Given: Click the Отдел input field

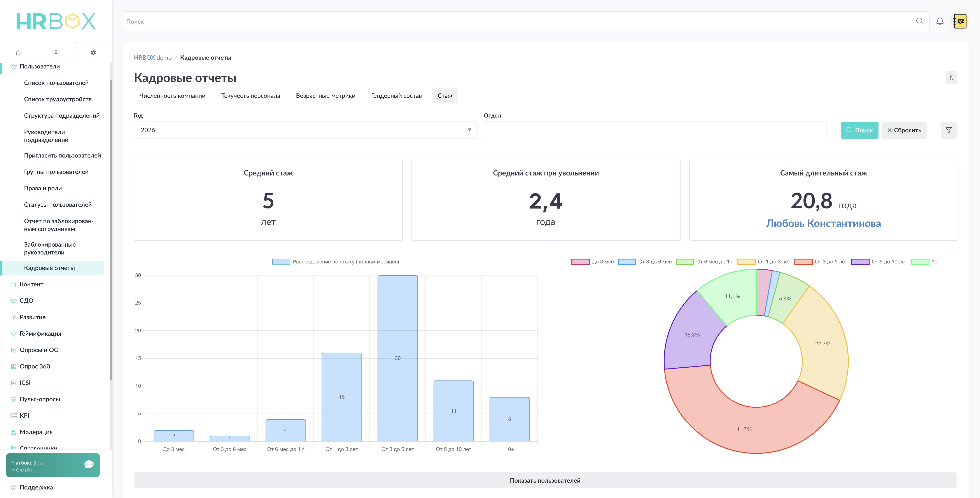Looking at the screenshot, I should [655, 130].
